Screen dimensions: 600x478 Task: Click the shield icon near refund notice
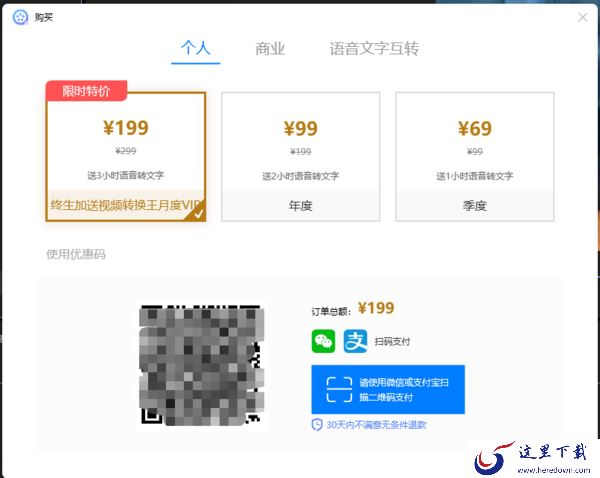coord(317,424)
